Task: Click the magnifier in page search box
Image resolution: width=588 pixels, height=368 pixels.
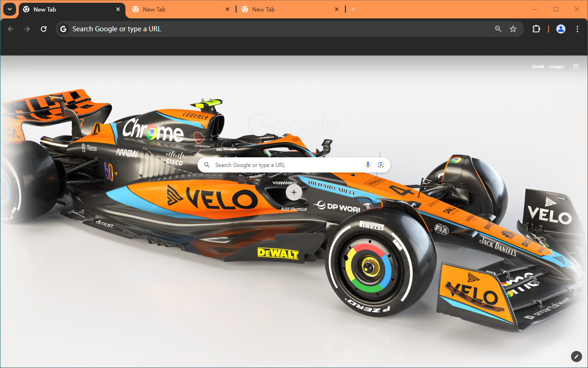Action: 207,165
